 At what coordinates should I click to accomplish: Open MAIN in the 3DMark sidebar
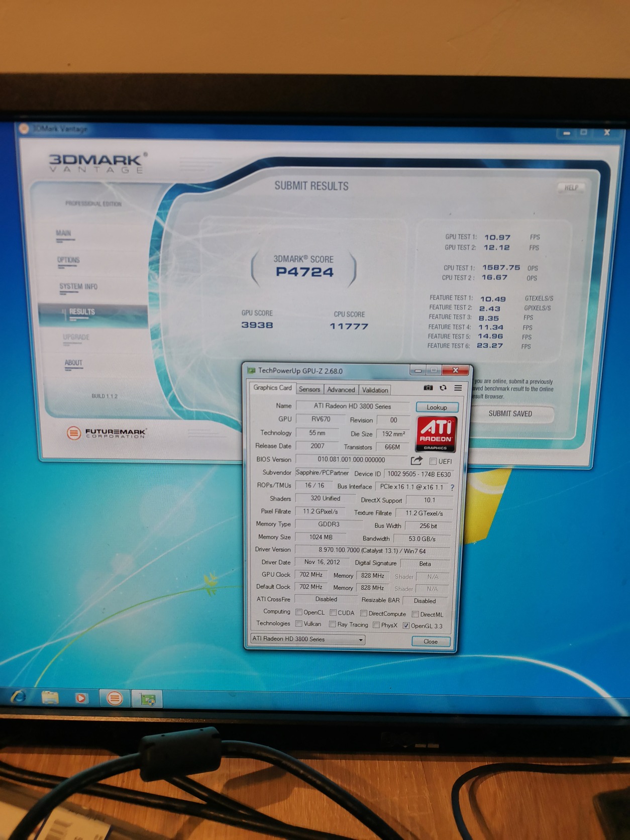(x=64, y=233)
